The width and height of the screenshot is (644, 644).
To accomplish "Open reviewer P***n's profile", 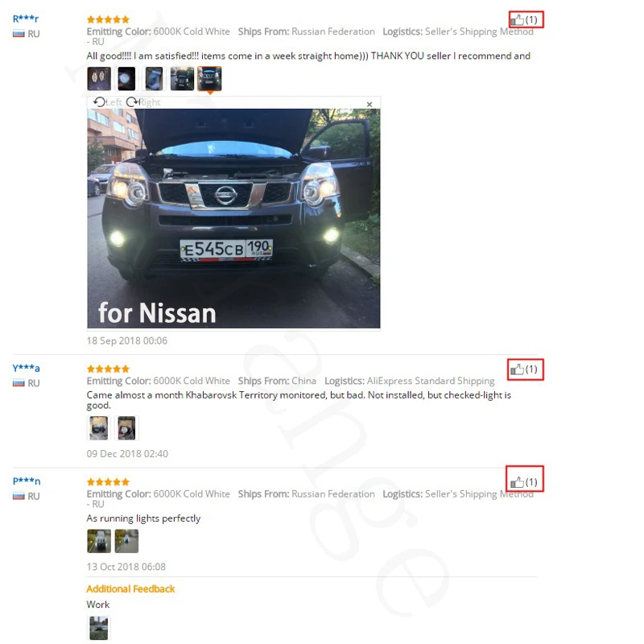I will point(27,481).
